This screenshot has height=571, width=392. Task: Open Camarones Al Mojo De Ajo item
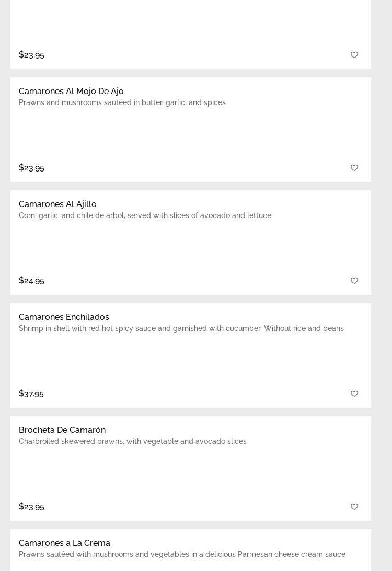tap(71, 91)
